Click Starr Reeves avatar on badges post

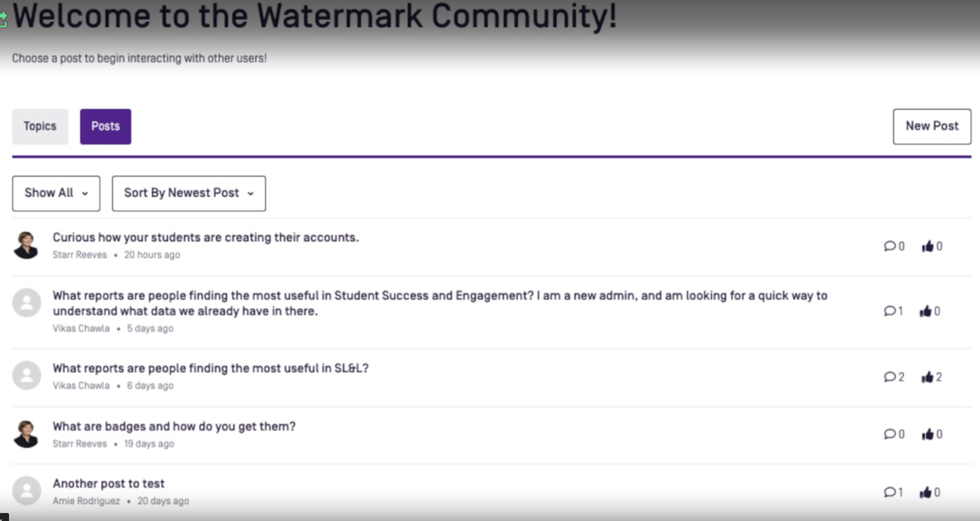pyautogui.click(x=27, y=433)
